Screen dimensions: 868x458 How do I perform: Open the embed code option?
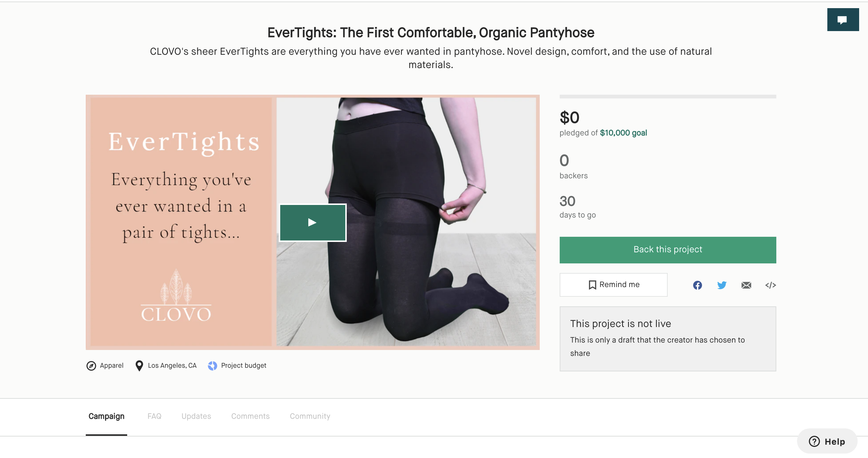coord(770,285)
